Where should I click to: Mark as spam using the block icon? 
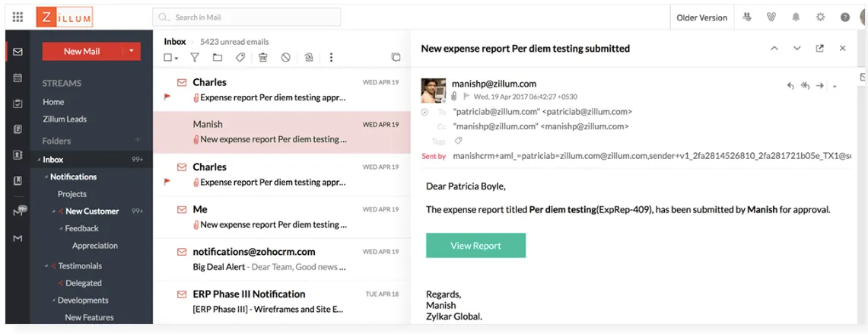[x=285, y=57]
